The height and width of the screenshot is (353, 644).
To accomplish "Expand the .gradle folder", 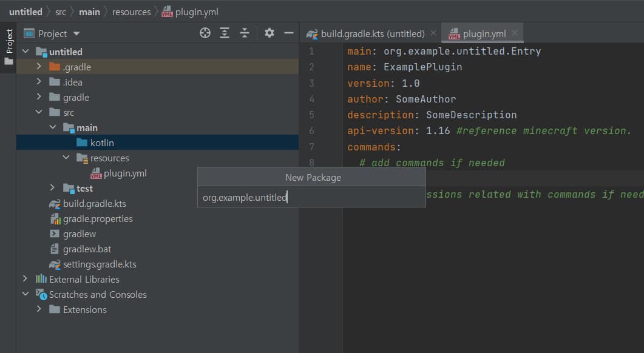I will tap(39, 67).
